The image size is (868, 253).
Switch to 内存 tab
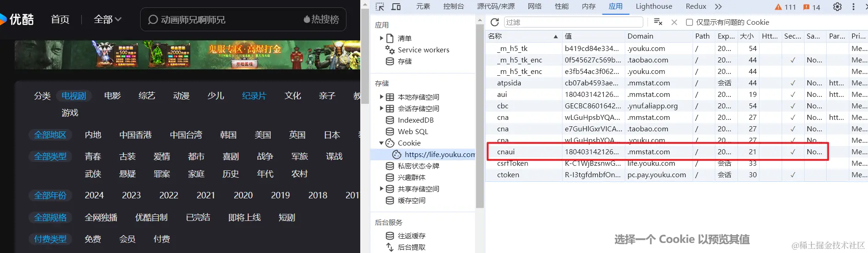pyautogui.click(x=588, y=6)
